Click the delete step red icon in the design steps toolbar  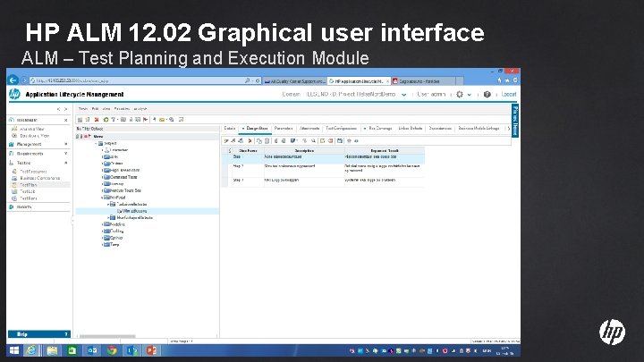coord(250,141)
